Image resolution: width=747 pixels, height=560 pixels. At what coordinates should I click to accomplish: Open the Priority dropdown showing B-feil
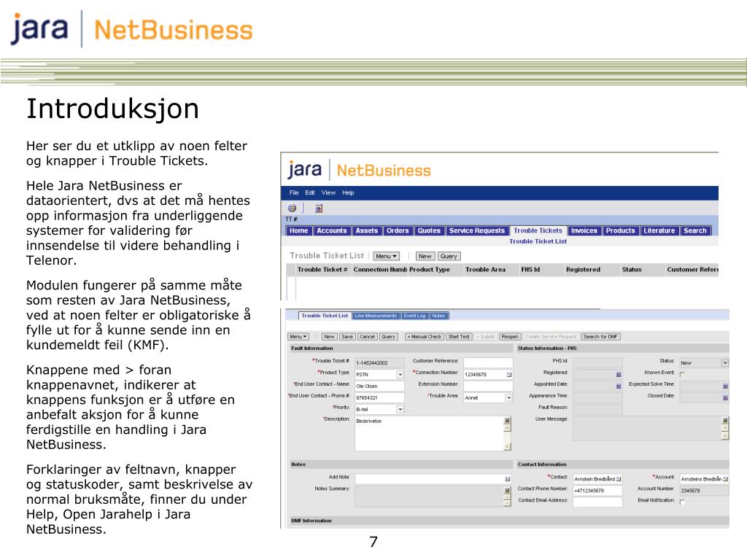(400, 410)
